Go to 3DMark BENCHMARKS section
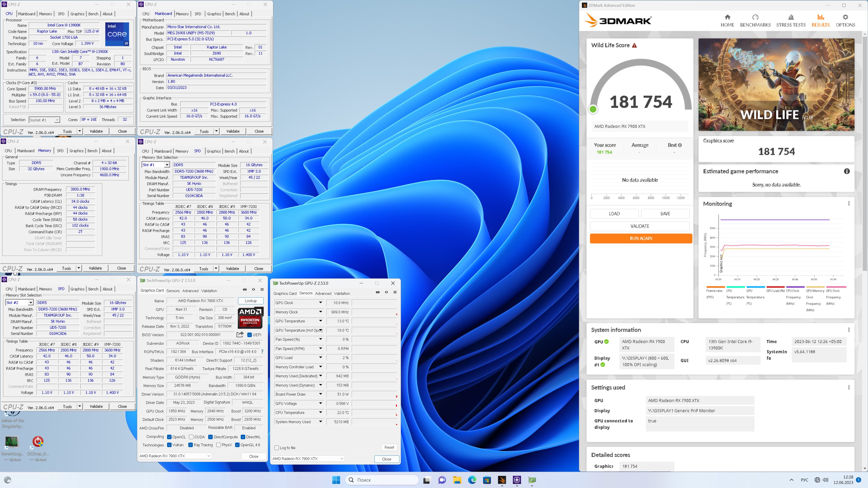 point(755,21)
